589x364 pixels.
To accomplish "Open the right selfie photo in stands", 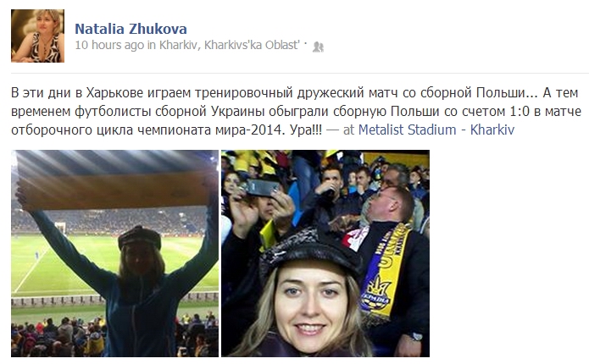I will coord(325,253).
